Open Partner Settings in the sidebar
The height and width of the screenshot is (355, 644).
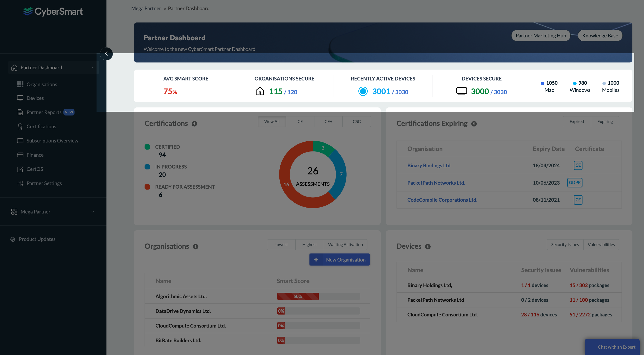tap(44, 183)
